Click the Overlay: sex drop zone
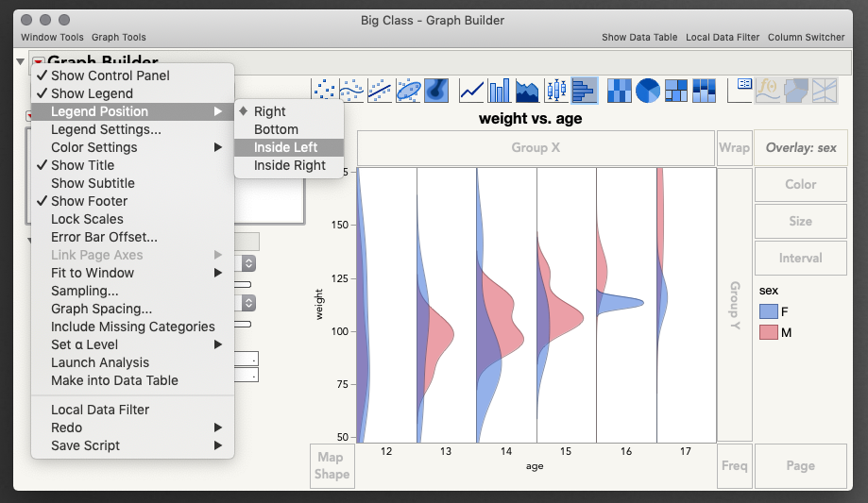This screenshot has width=868, height=503. click(x=800, y=148)
